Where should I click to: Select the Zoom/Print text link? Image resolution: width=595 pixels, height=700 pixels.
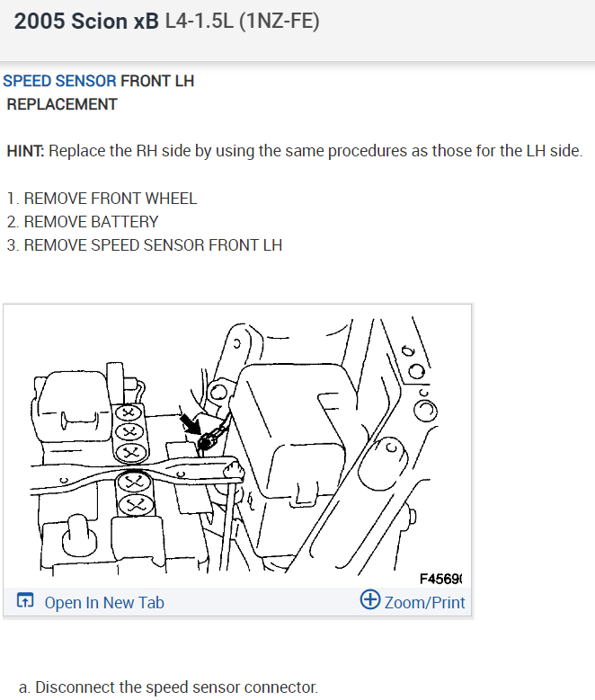[x=424, y=603]
